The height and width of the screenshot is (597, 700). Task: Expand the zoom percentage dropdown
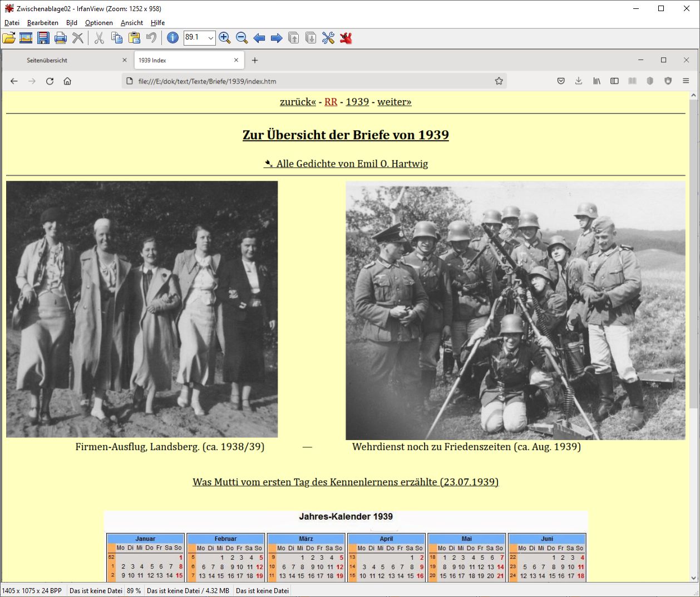tap(210, 38)
